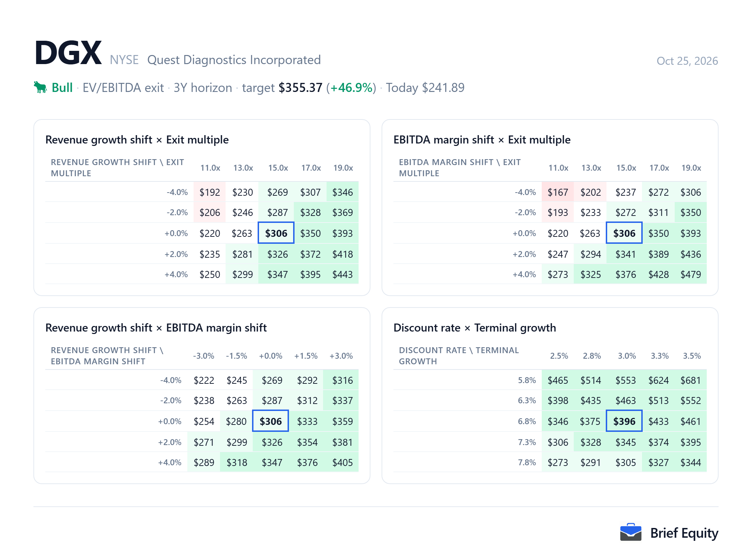The width and height of the screenshot is (752, 560).
Task: Click the $192 cell in the revenue growth table
Action: point(210,192)
